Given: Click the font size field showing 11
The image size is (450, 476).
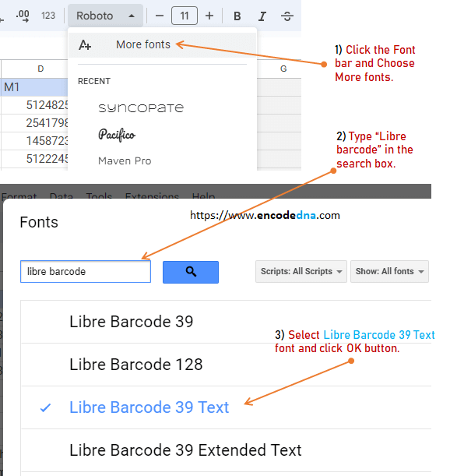Looking at the screenshot, I should tap(185, 16).
